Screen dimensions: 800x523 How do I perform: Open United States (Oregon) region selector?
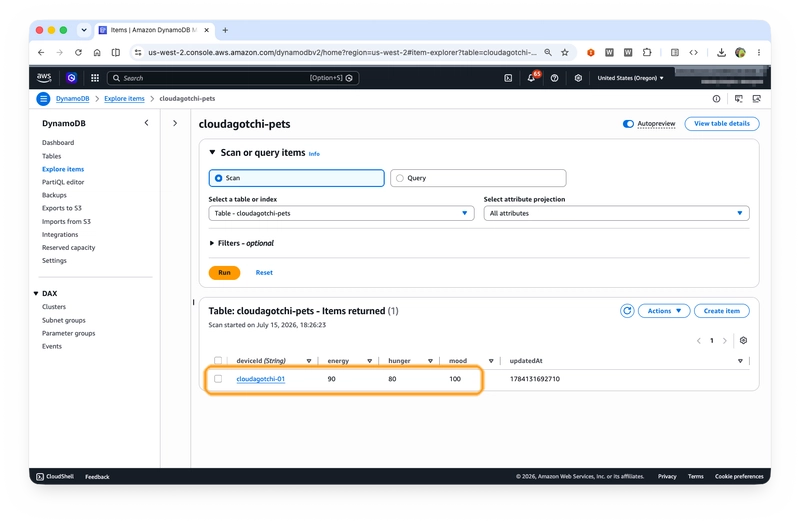(x=631, y=78)
